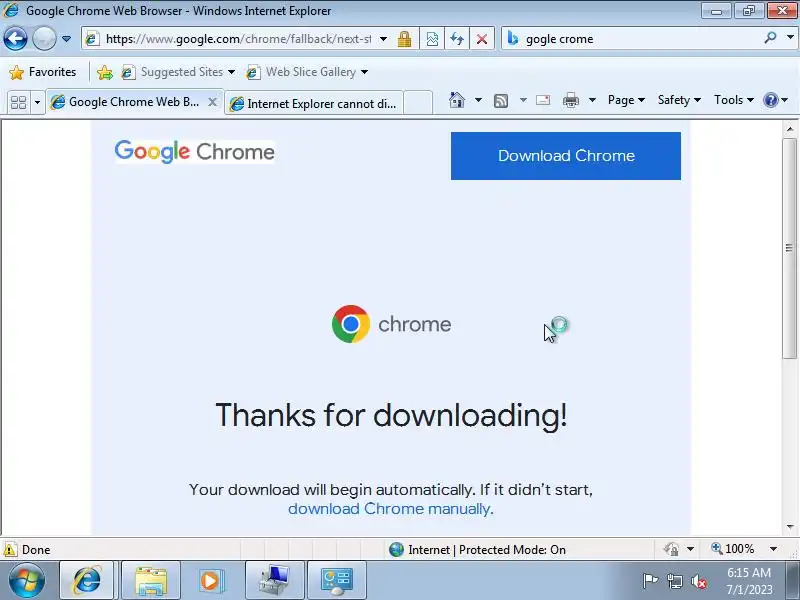Screen dimensions: 800x600
Task: Close the Google Chrome Web Browser tab
Action: coord(213,102)
